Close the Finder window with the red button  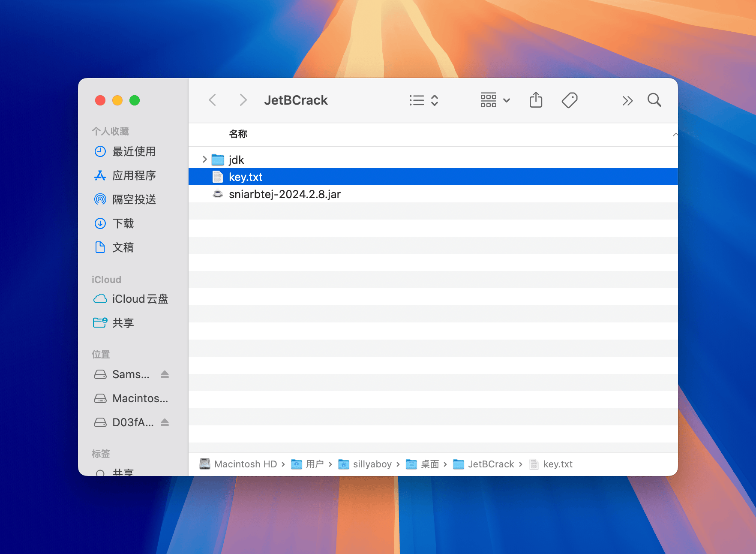pos(100,100)
